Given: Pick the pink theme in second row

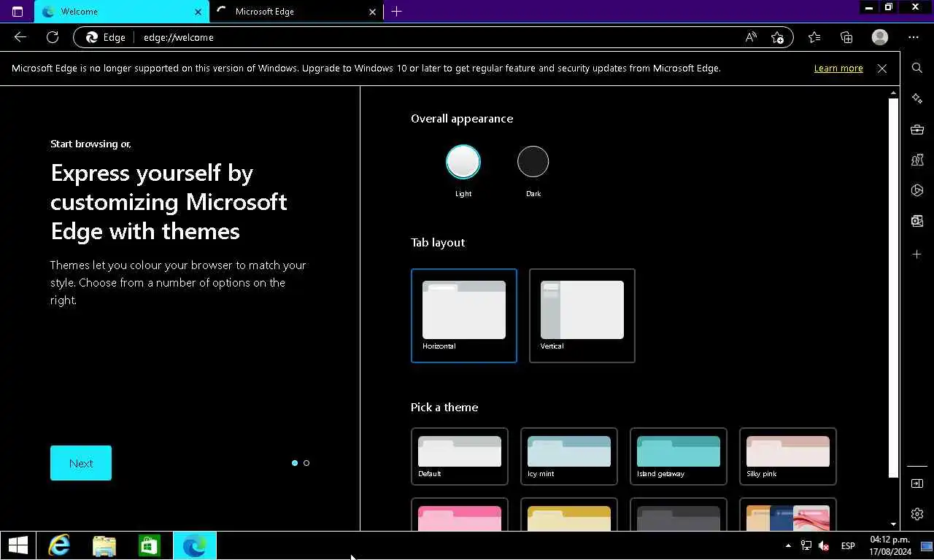Looking at the screenshot, I should [x=460, y=515].
